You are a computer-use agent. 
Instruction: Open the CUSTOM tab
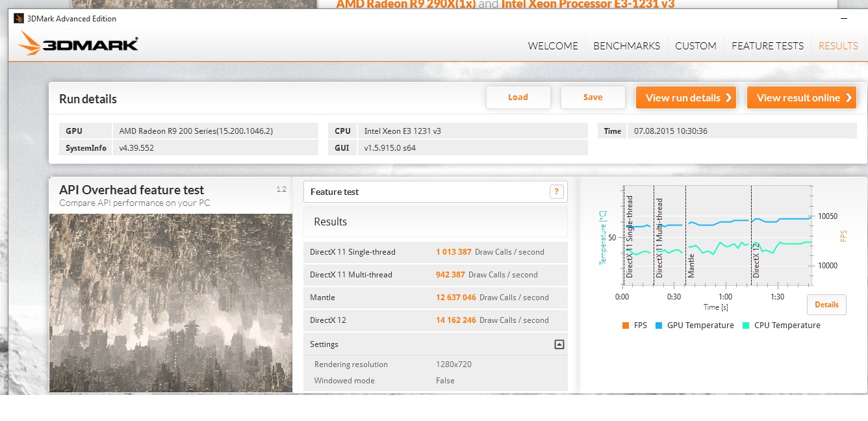pos(695,45)
